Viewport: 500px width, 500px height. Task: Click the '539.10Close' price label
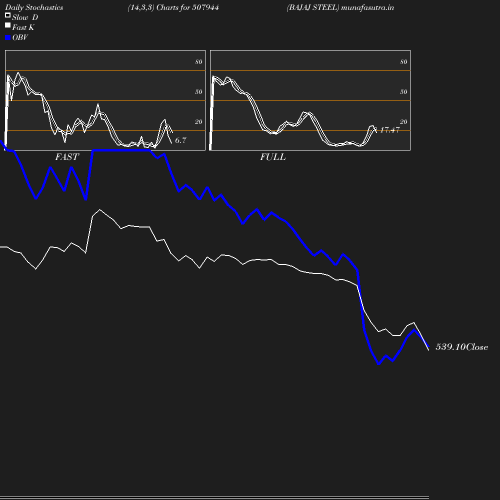point(462,347)
